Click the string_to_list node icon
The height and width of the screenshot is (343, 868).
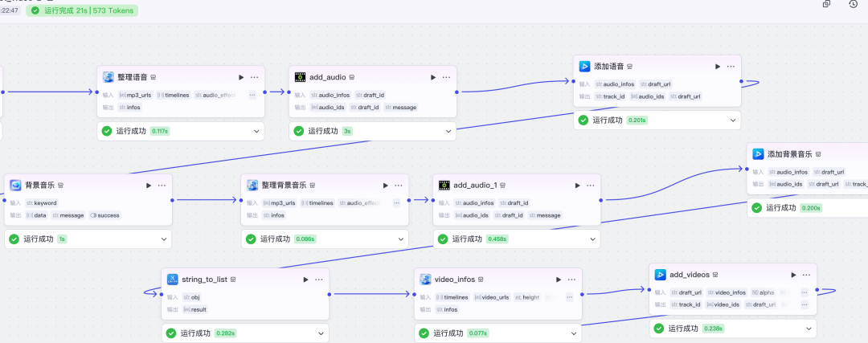click(x=173, y=279)
